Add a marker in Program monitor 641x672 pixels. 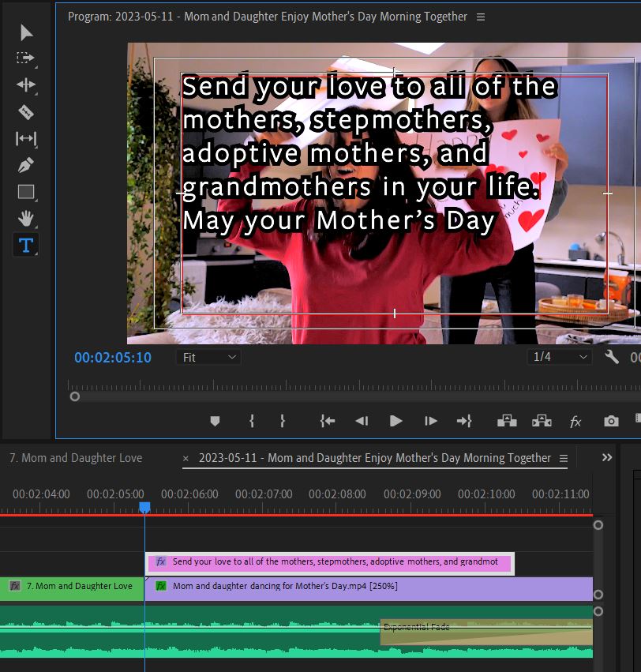click(215, 422)
